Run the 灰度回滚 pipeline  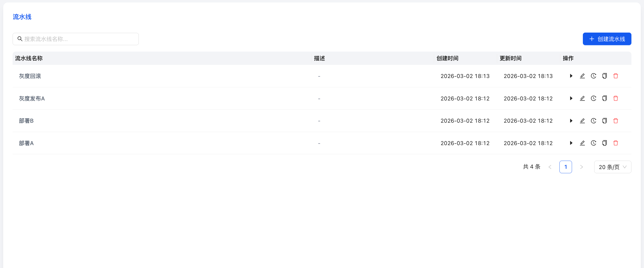571,76
